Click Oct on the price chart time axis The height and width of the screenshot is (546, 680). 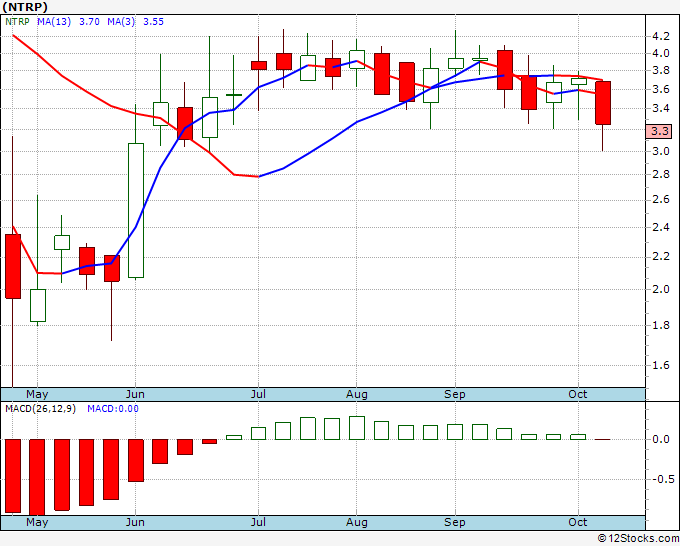(x=578, y=394)
